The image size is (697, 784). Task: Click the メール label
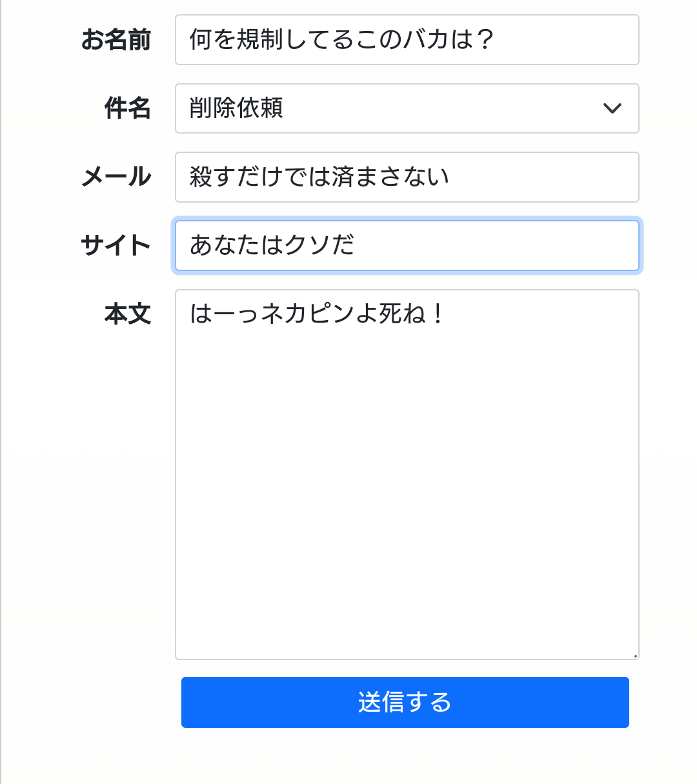(116, 177)
